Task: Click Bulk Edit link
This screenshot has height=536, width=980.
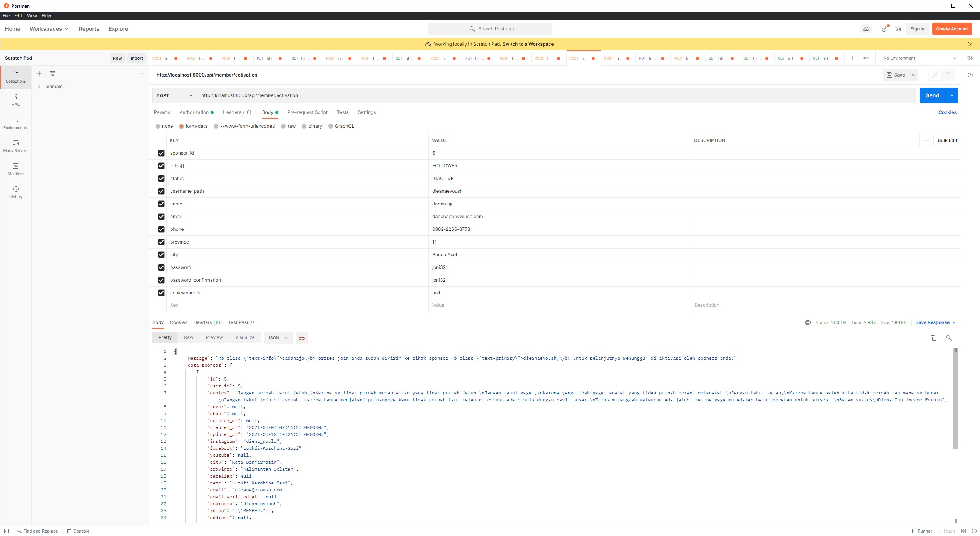Action: 947,140
